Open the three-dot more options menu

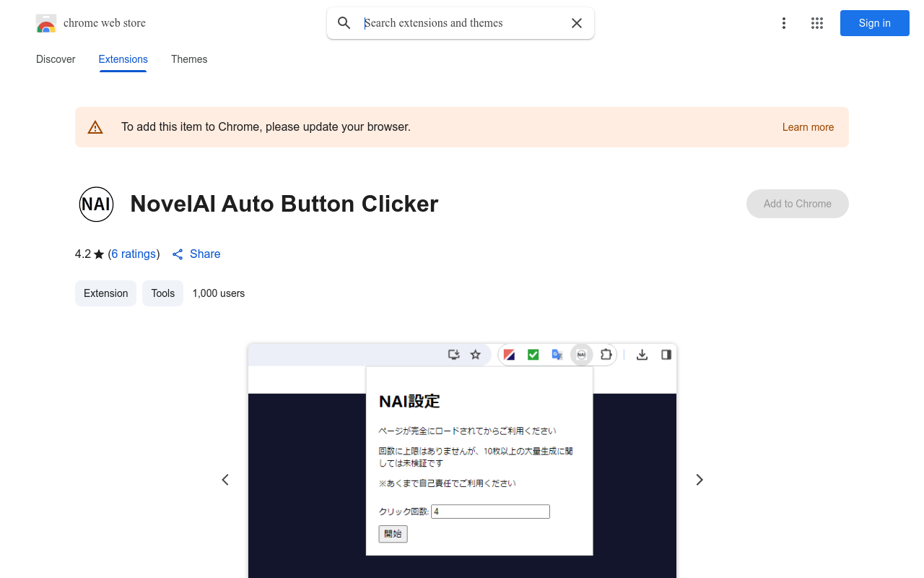[x=784, y=23]
